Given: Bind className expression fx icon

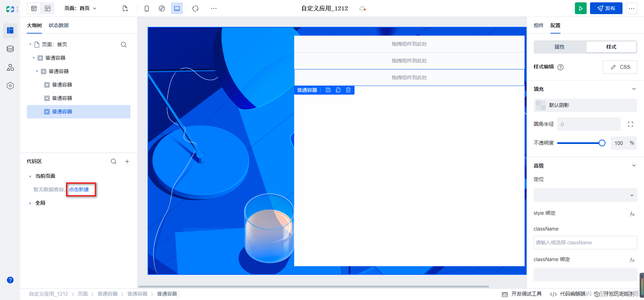Looking at the screenshot, I should coord(632,260).
